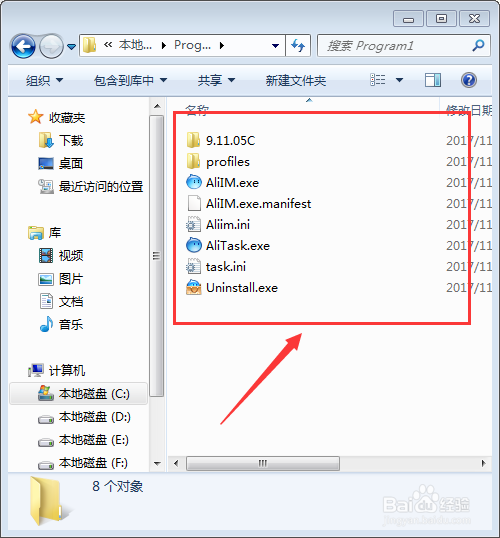Open the address bar history dropdown

(x=275, y=45)
